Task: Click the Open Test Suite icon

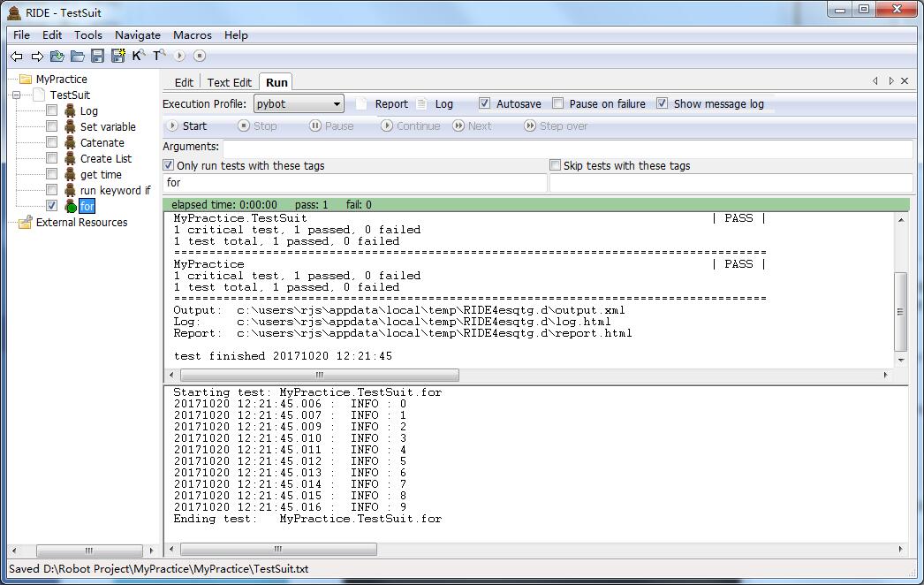Action: [x=57, y=56]
